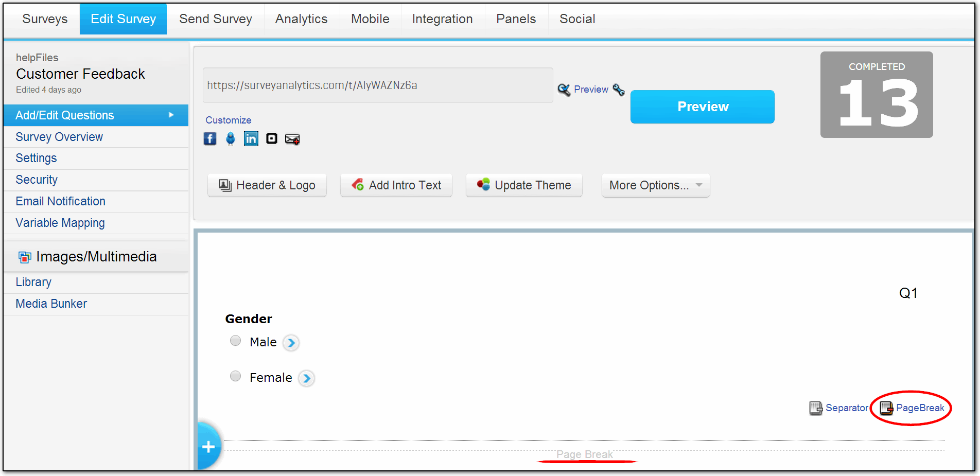Switch to Integration tab
980x476 pixels.
click(442, 19)
